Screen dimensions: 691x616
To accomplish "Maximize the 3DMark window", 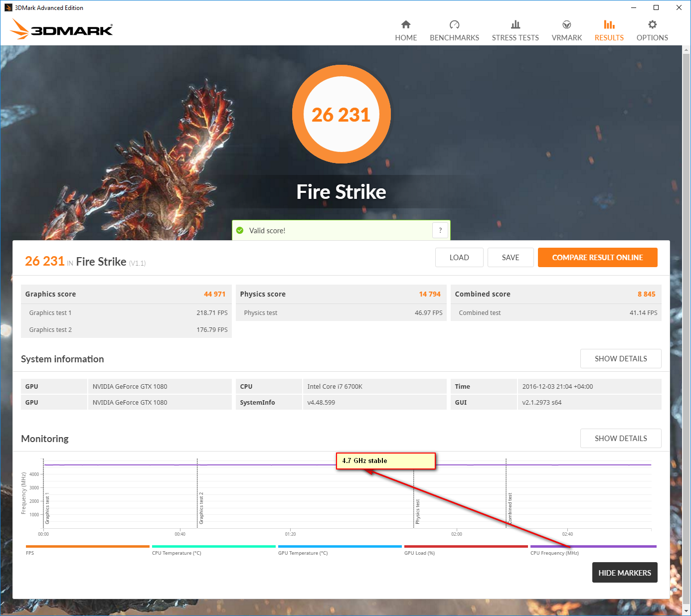I will click(x=656, y=7).
